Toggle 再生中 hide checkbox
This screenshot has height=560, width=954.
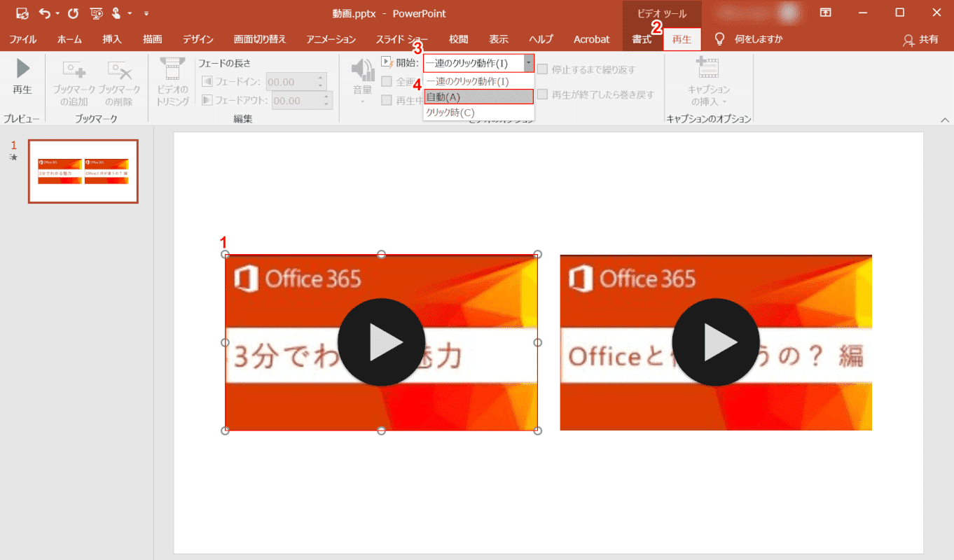(x=387, y=100)
